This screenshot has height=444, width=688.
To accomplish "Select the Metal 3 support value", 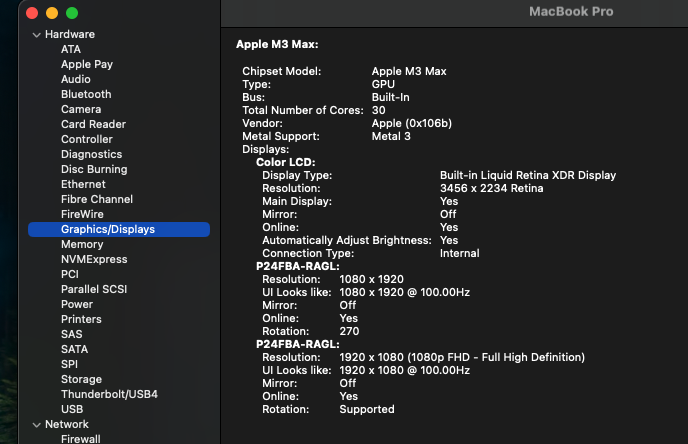I will click(x=391, y=136).
